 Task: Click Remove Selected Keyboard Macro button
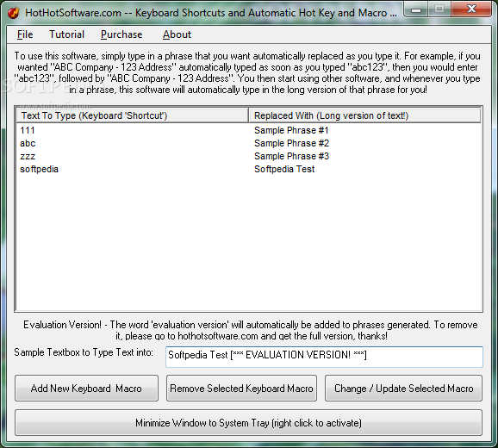(x=241, y=388)
